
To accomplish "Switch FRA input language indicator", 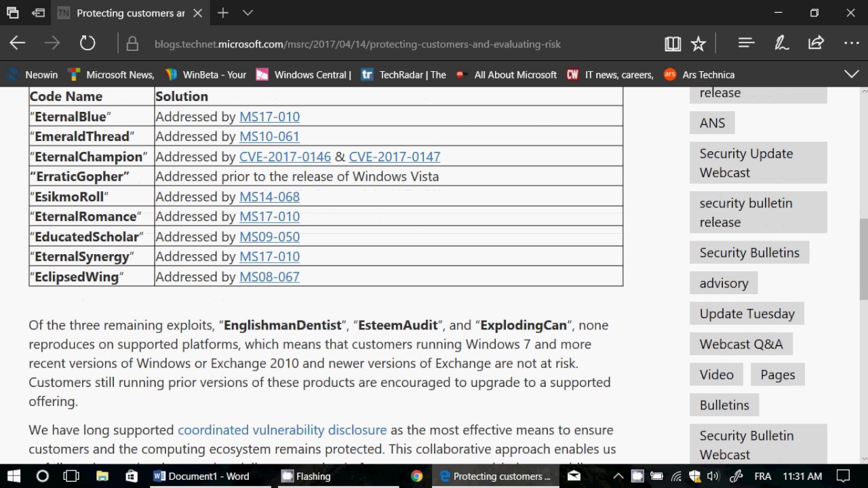I will pyautogui.click(x=763, y=476).
